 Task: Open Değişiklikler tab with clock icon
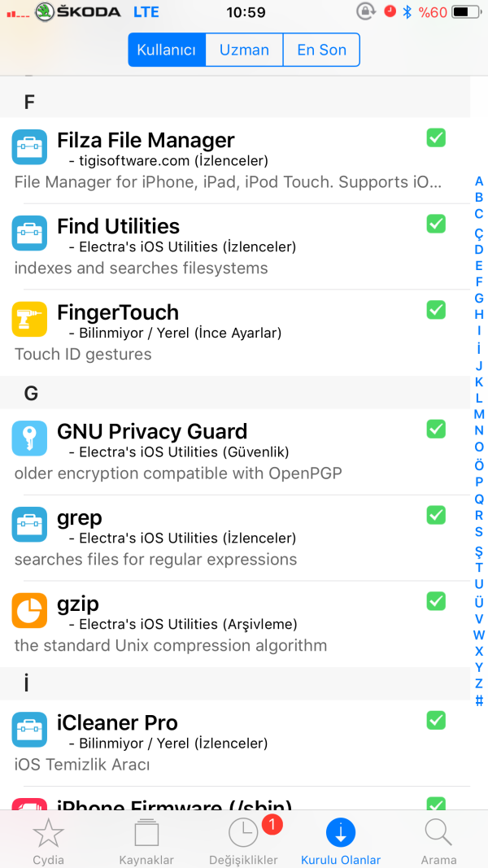click(243, 840)
